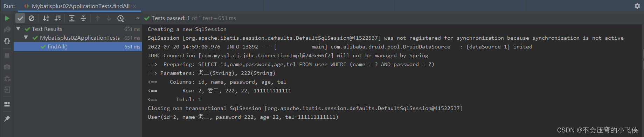Select the Mybatisplus02ApplicationTests.findAll tab
The height and width of the screenshot is (137, 644).
81,6
